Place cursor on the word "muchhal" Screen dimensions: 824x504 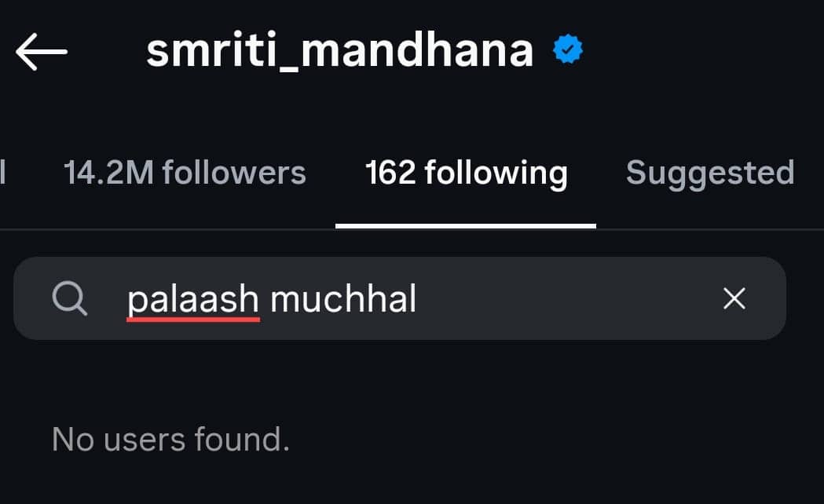click(343, 298)
